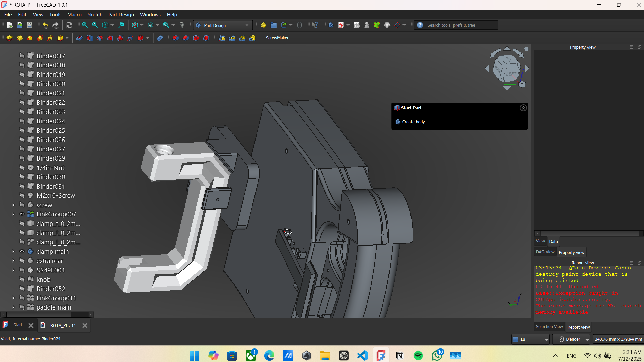Toggle visibility of clamp main
This screenshot has height=362, width=644.
coord(22,251)
